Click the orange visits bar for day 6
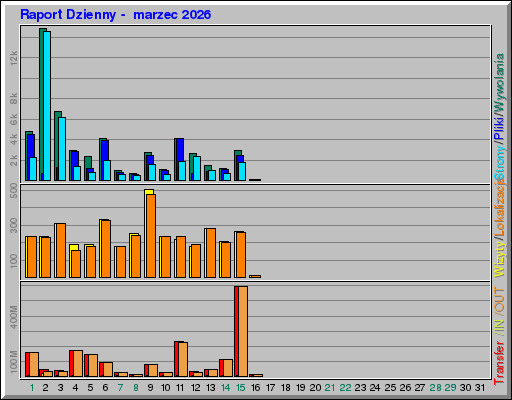 pyautogui.click(x=106, y=249)
